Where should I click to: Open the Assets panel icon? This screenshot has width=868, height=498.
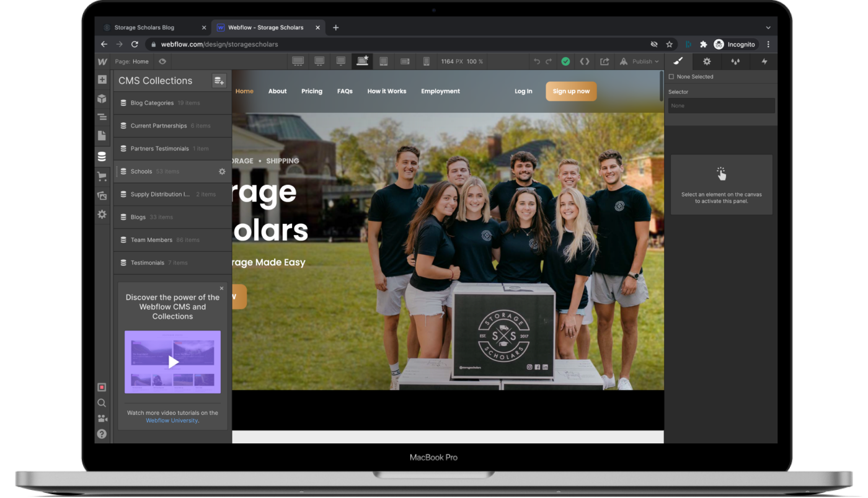click(x=102, y=195)
